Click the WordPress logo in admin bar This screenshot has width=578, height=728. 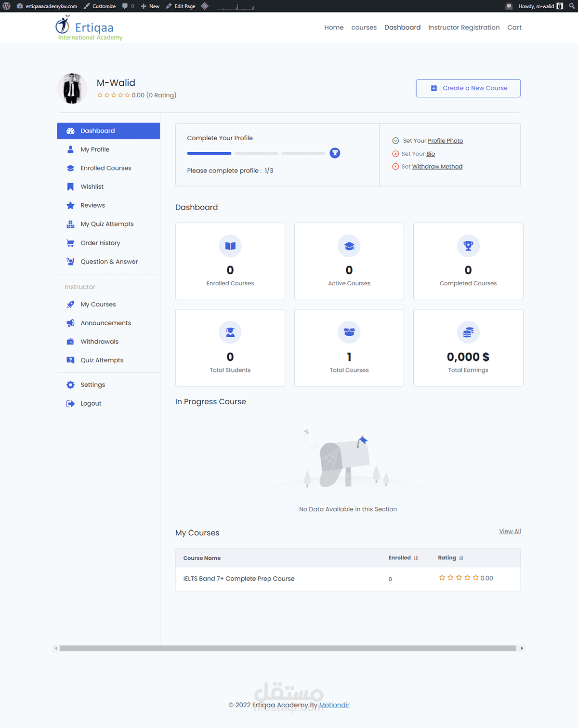[x=7, y=6]
